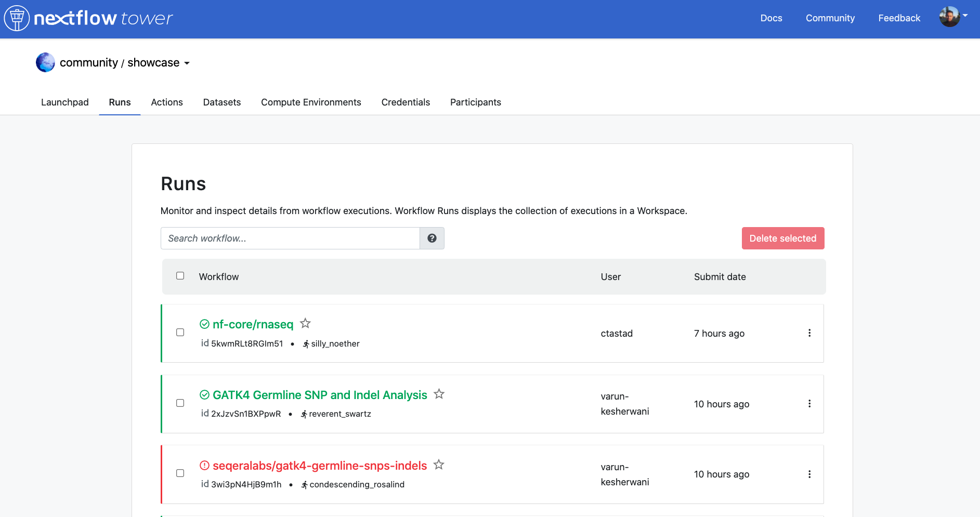Viewport: 980px width, 517px height.
Task: Click run id 2xJzvSn1BXPpwR
Action: pyautogui.click(x=246, y=414)
